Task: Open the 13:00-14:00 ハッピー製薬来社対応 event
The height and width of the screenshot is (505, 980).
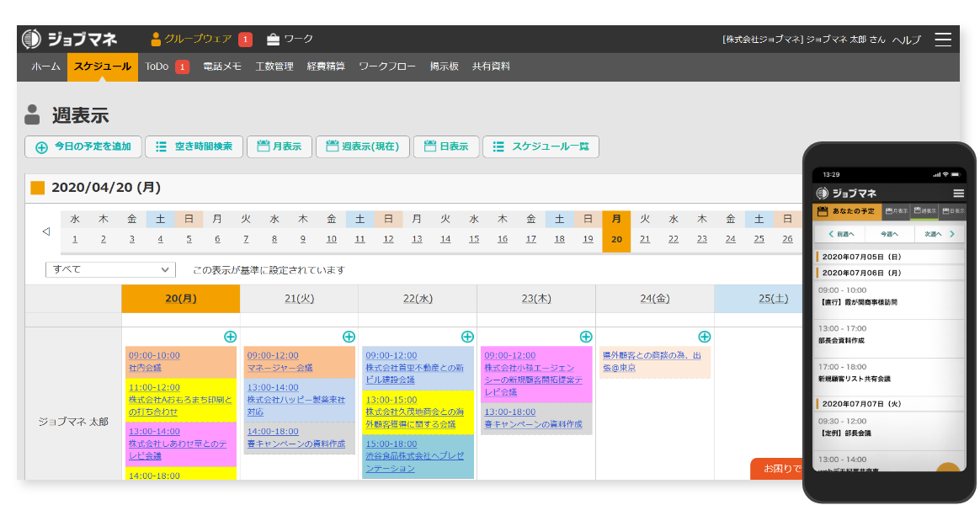Action: point(300,400)
